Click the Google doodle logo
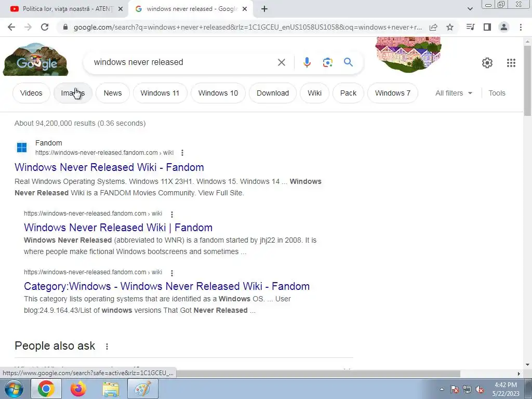Image resolution: width=532 pixels, height=399 pixels. coord(36,59)
